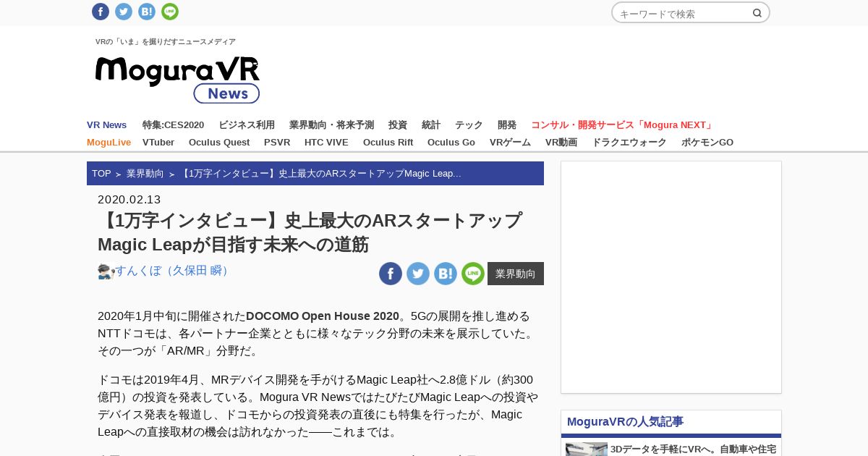Open popular article 3Dデータを手軽にVRへ
Screen dimensions: 868x456
point(693,449)
